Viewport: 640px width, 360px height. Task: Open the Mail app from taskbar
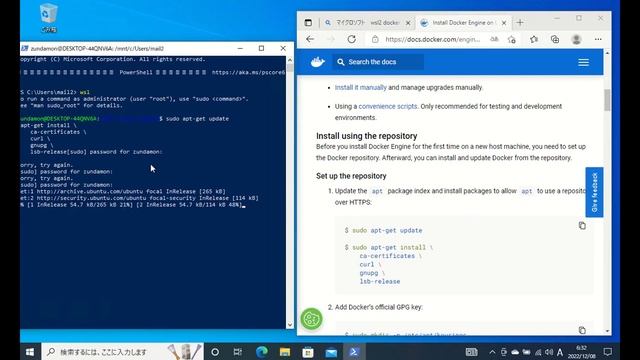(x=331, y=352)
